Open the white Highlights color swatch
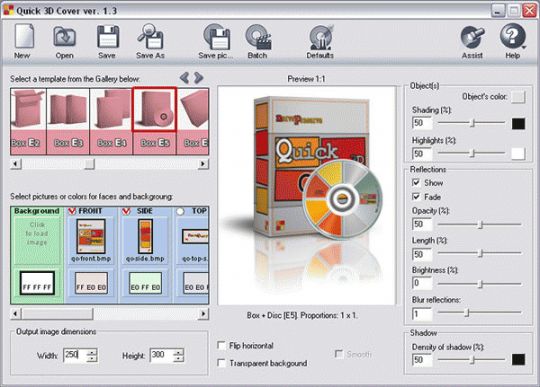 point(518,154)
